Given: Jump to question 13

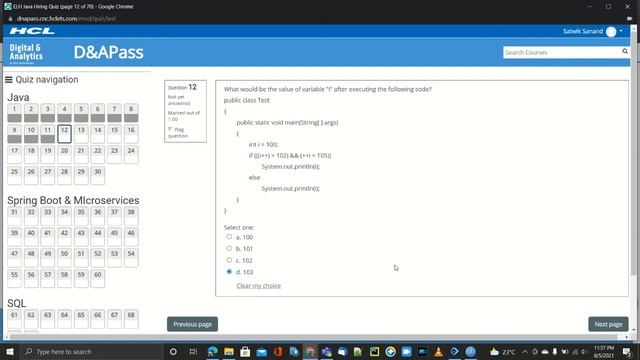Looking at the screenshot, I should [81, 134].
